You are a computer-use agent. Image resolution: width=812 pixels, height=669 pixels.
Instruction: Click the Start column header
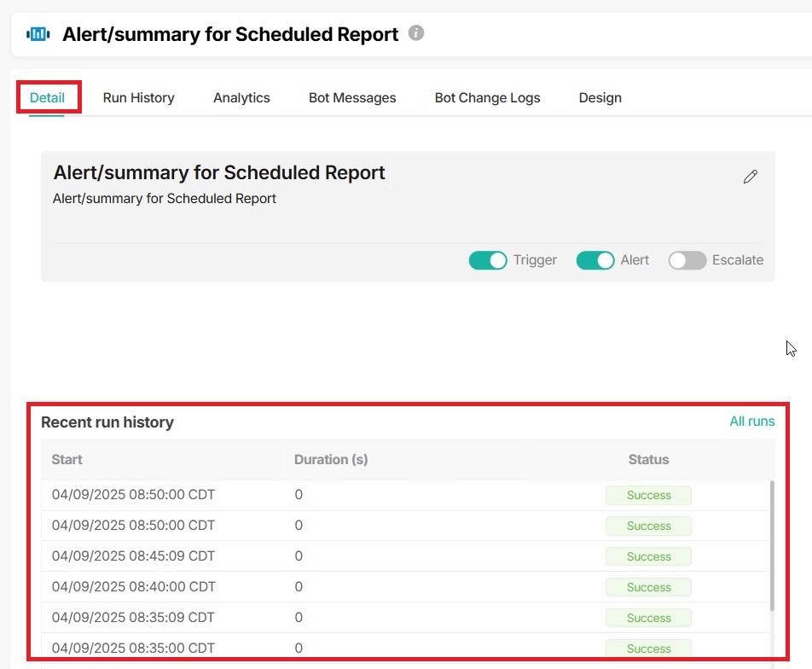[x=67, y=459]
